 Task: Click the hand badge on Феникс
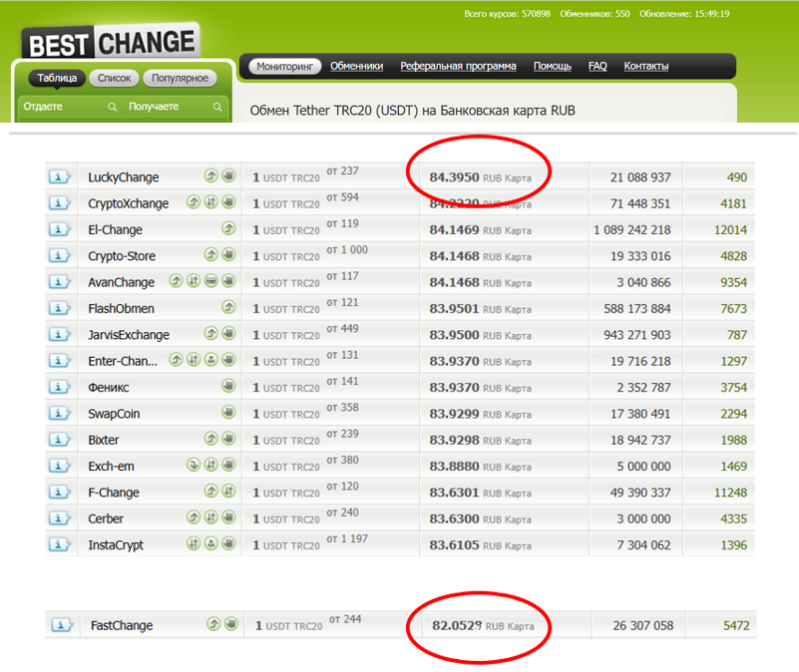[x=228, y=386]
